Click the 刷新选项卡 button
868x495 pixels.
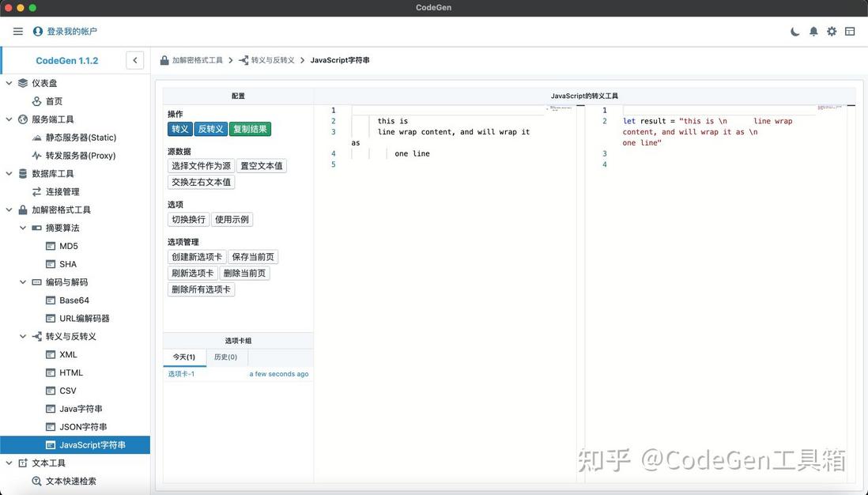(x=192, y=273)
